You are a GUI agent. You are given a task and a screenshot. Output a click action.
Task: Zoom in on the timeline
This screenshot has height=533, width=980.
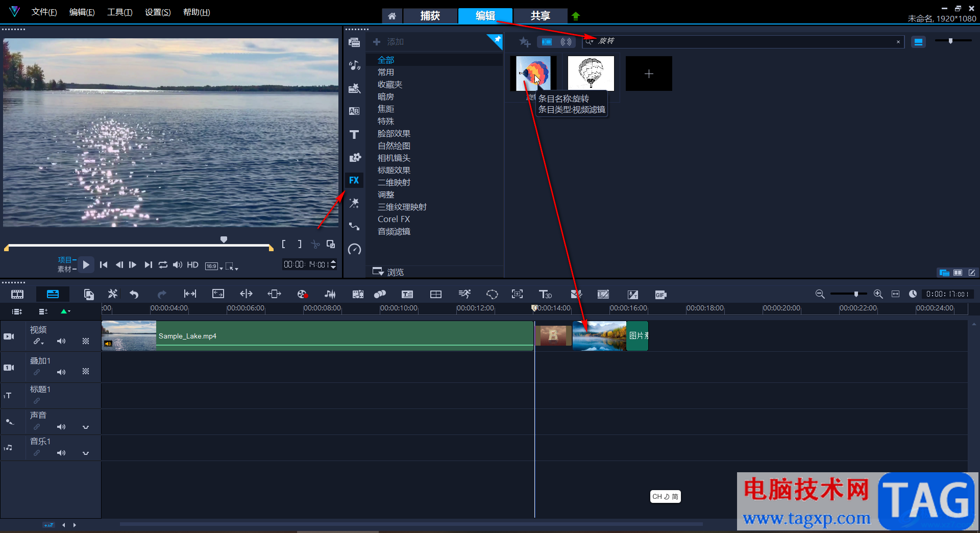[878, 294]
